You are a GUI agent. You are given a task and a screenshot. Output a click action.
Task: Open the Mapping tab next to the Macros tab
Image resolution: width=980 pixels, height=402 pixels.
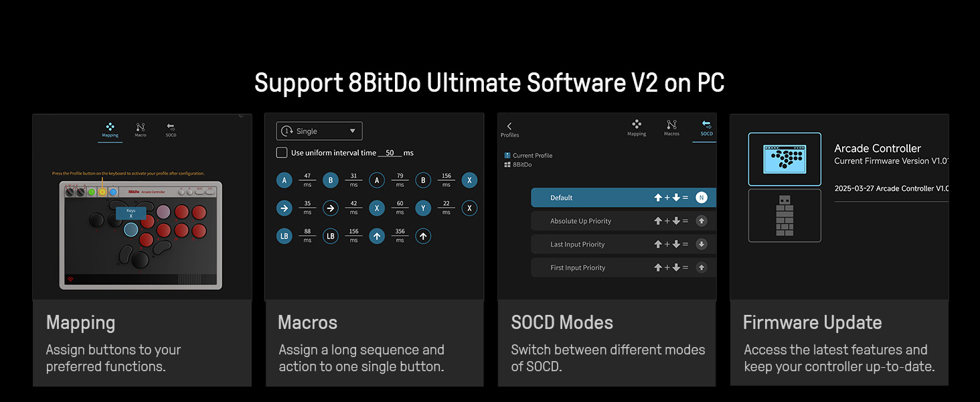(x=637, y=127)
